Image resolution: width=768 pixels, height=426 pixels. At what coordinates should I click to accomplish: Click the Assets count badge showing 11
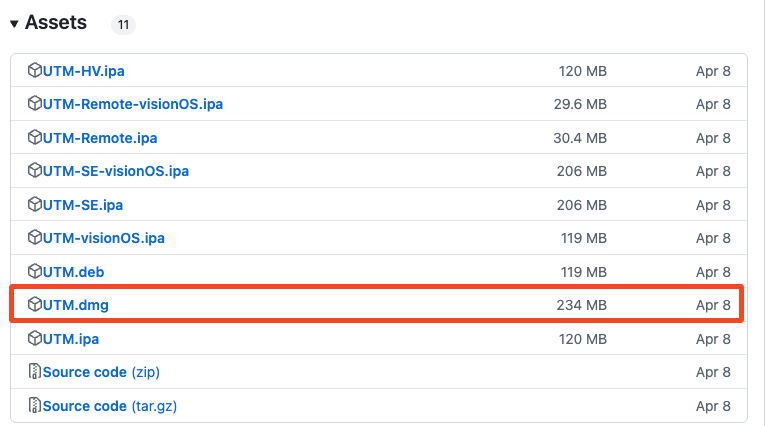tap(123, 24)
